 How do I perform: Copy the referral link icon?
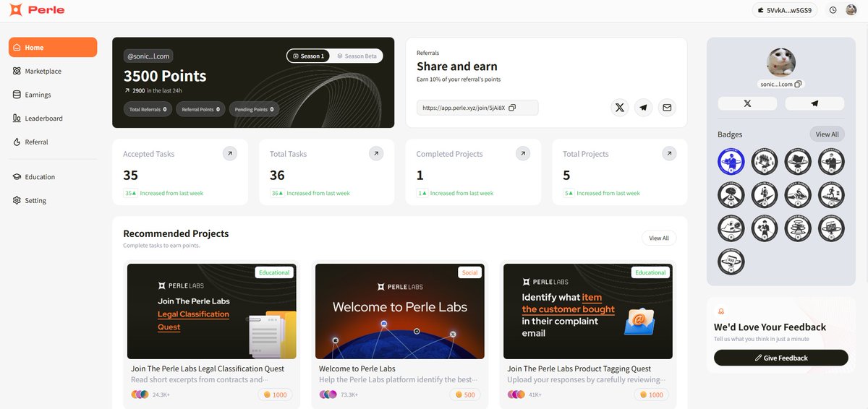point(512,108)
